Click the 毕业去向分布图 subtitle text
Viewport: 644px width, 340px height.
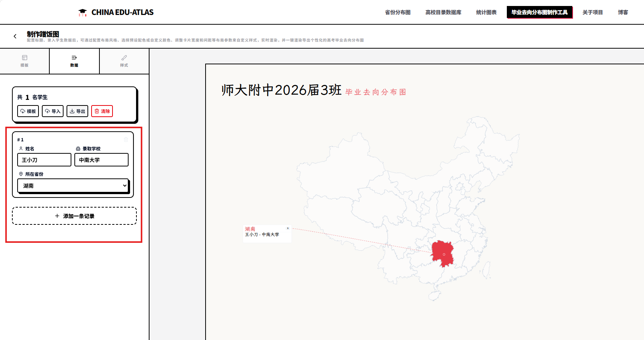[x=376, y=92]
